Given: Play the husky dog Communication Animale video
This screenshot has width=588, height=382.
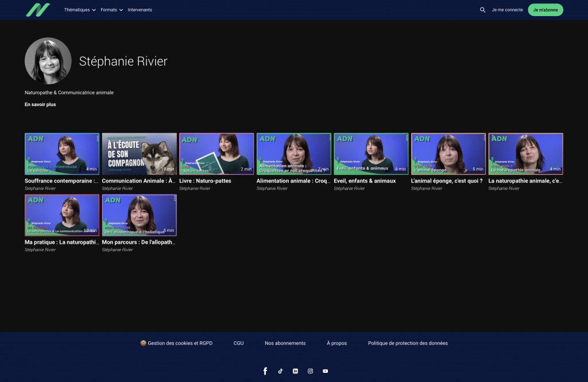Looking at the screenshot, I should pos(139,154).
